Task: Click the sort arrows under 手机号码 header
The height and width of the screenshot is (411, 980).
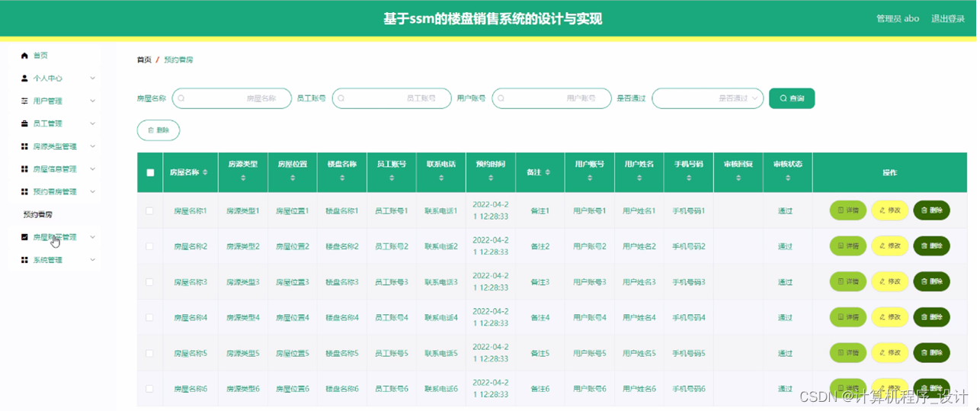Action: coord(689,178)
